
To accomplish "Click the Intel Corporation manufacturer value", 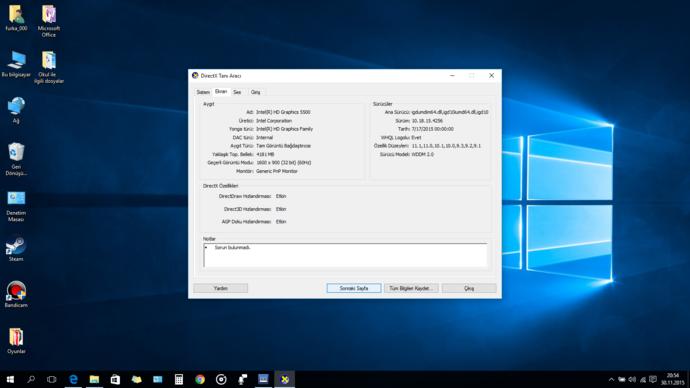I will pyautogui.click(x=274, y=121).
